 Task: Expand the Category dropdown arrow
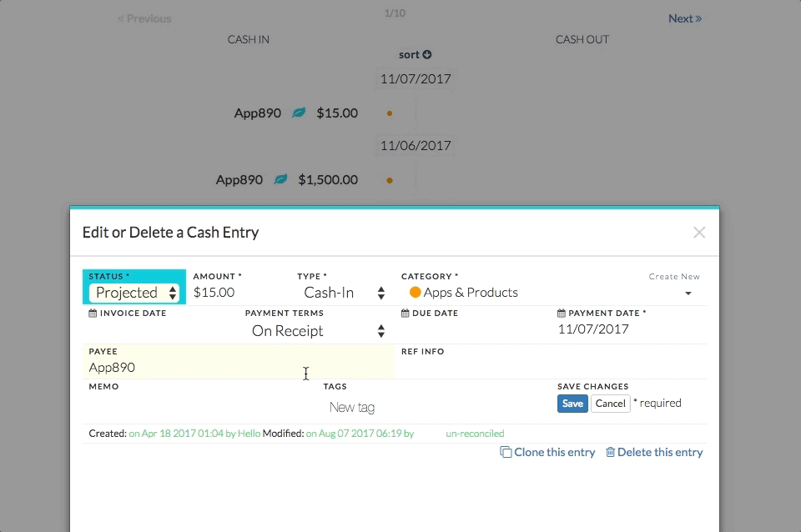pos(688,293)
